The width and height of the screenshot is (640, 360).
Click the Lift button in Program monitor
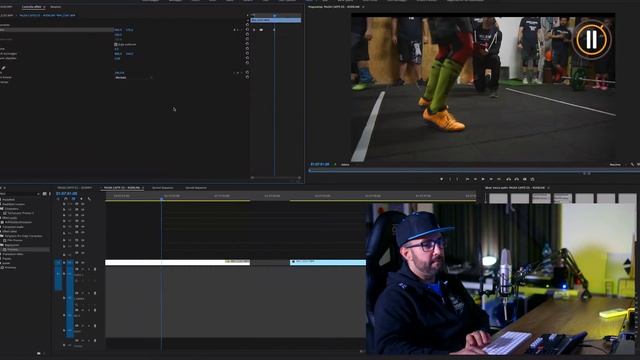coord(509,179)
